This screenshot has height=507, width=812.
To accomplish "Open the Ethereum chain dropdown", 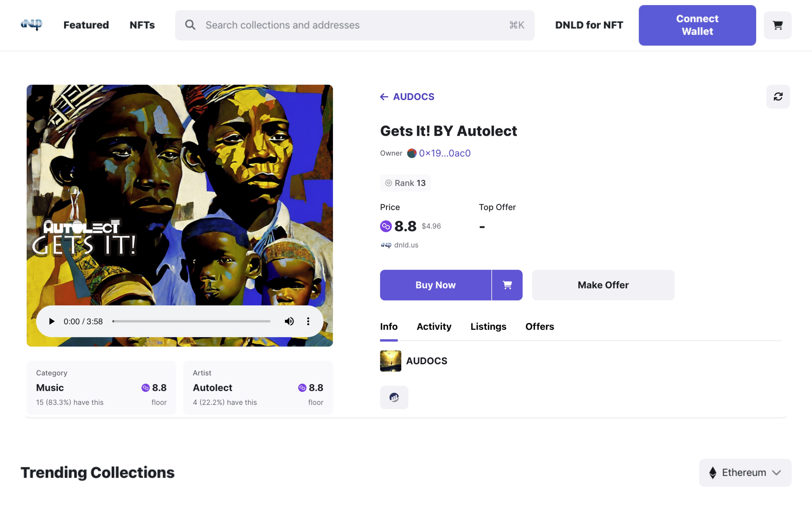I will pos(745,472).
